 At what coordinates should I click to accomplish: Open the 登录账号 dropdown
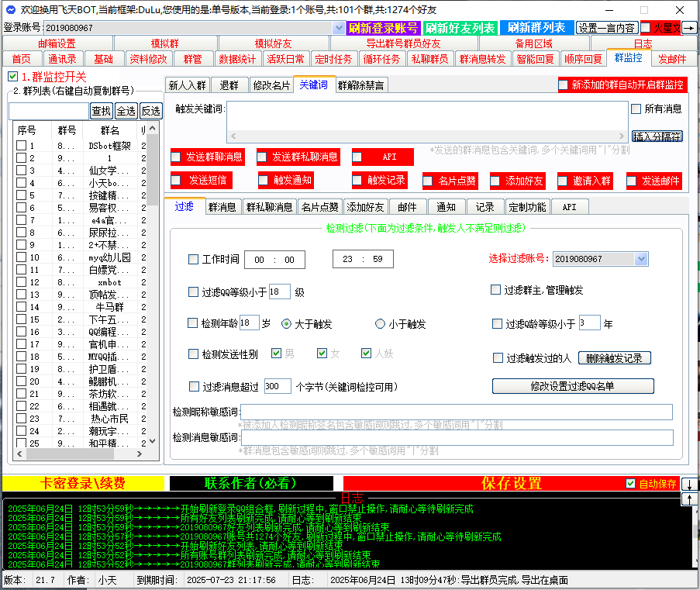tap(339, 28)
